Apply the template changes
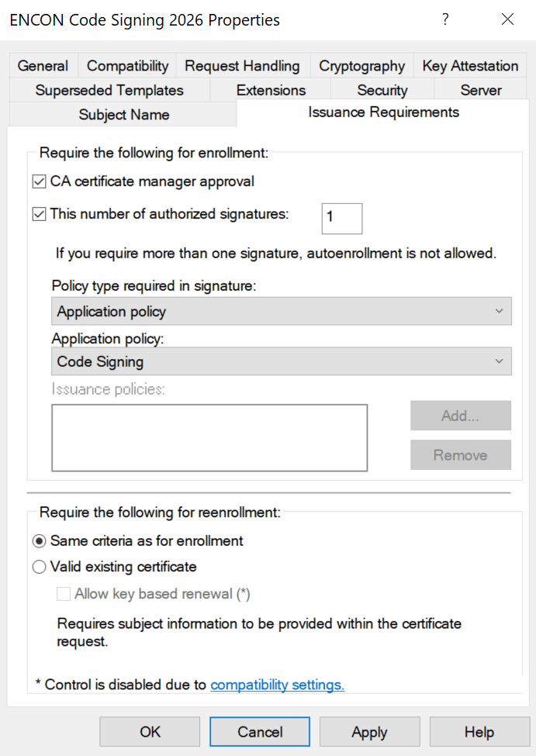This screenshot has height=756, width=536. [370, 731]
